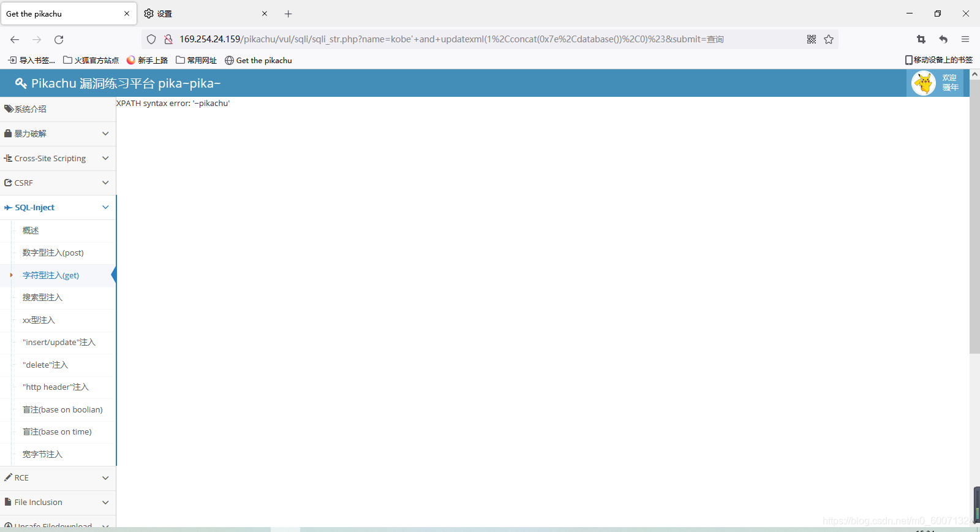The width and height of the screenshot is (980, 532).
Task: Click the SQL-Inject plane icon
Action: [x=8, y=207]
